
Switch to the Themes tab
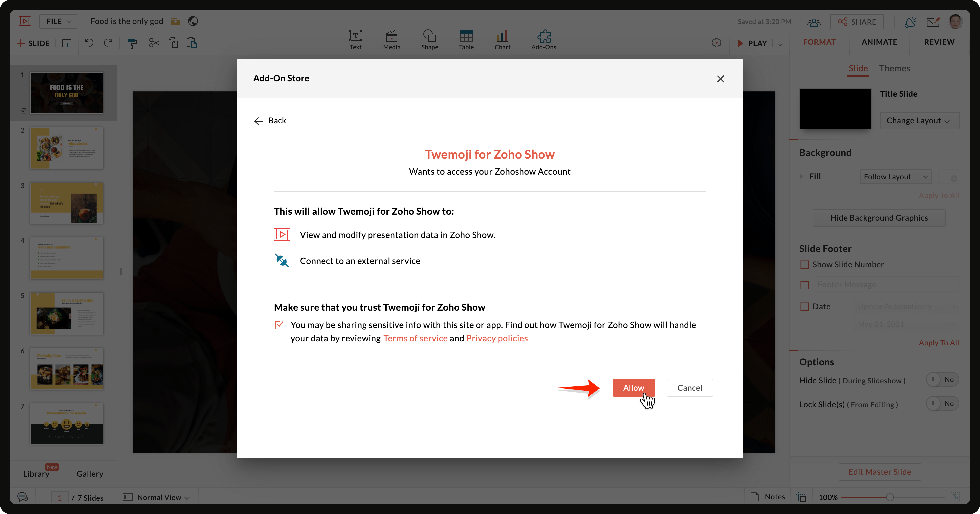pyautogui.click(x=894, y=68)
